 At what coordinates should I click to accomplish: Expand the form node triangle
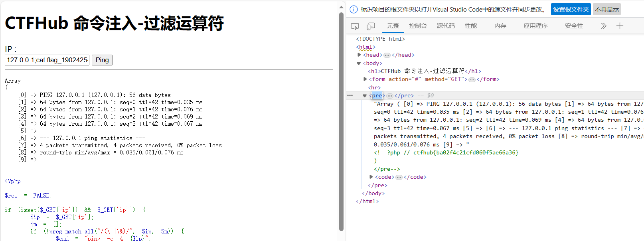(365, 79)
